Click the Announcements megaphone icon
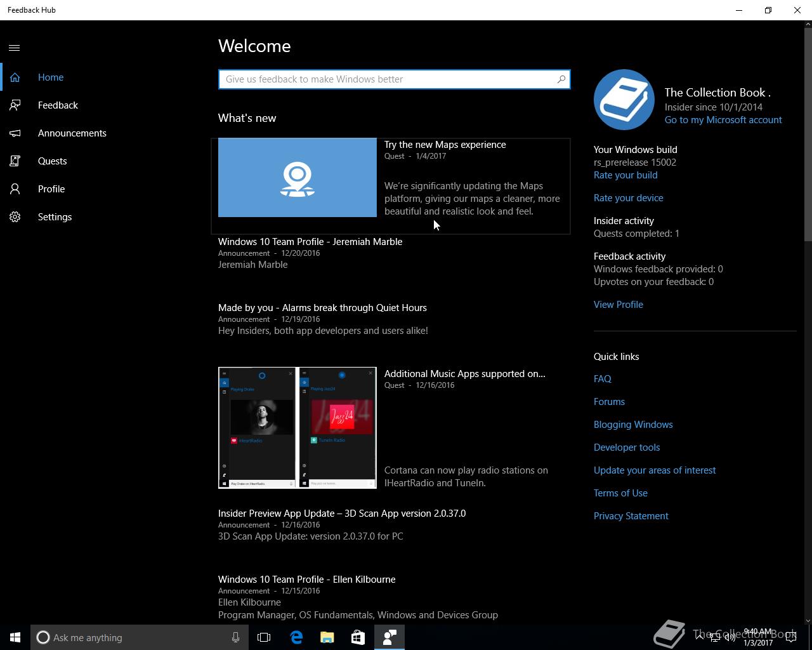 15,133
